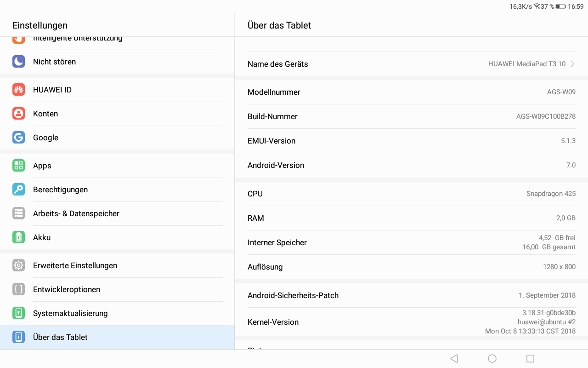The image size is (588, 368).
Task: Open the Nicht stören settings
Action: pos(117,62)
